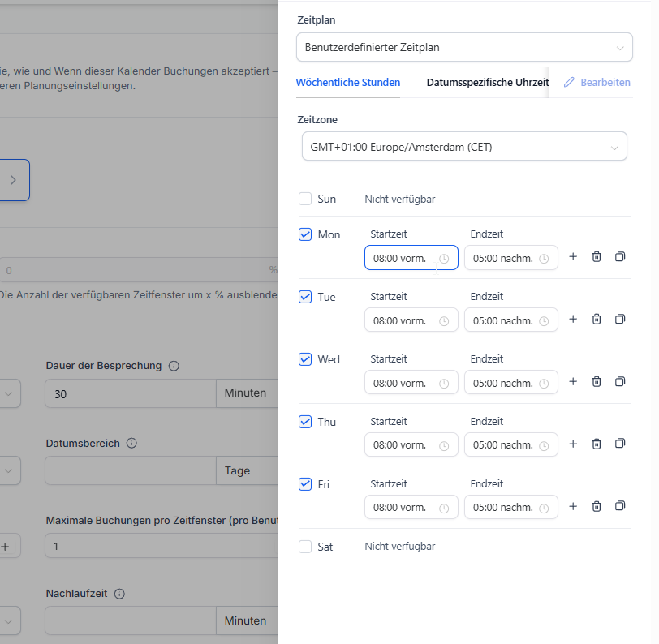Copy Monday's schedule to other days

coord(620,257)
